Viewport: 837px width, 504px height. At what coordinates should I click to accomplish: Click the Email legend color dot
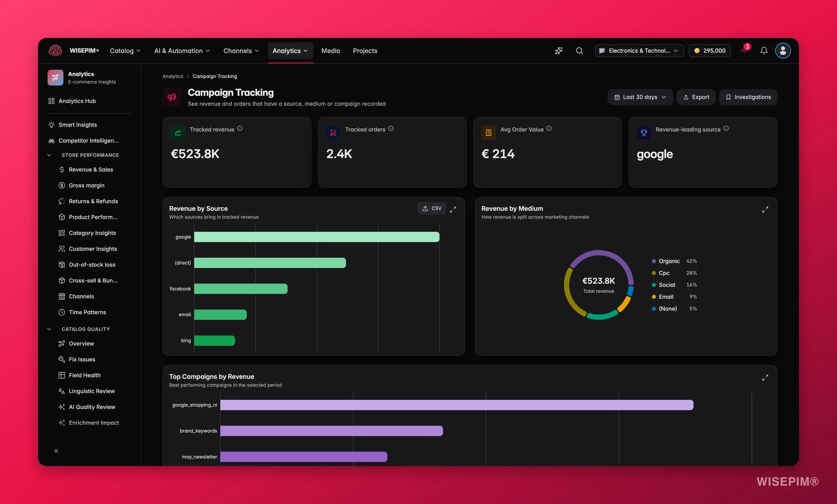654,297
